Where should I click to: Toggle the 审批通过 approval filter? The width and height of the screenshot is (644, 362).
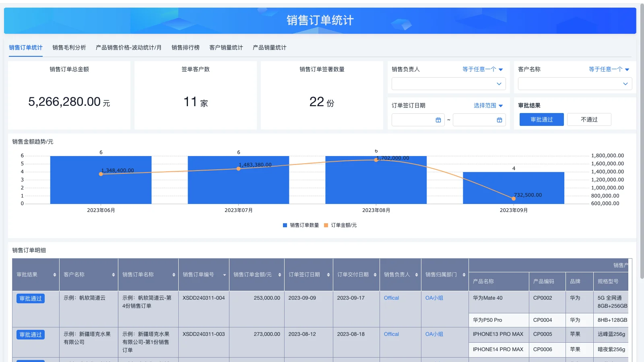tap(541, 119)
